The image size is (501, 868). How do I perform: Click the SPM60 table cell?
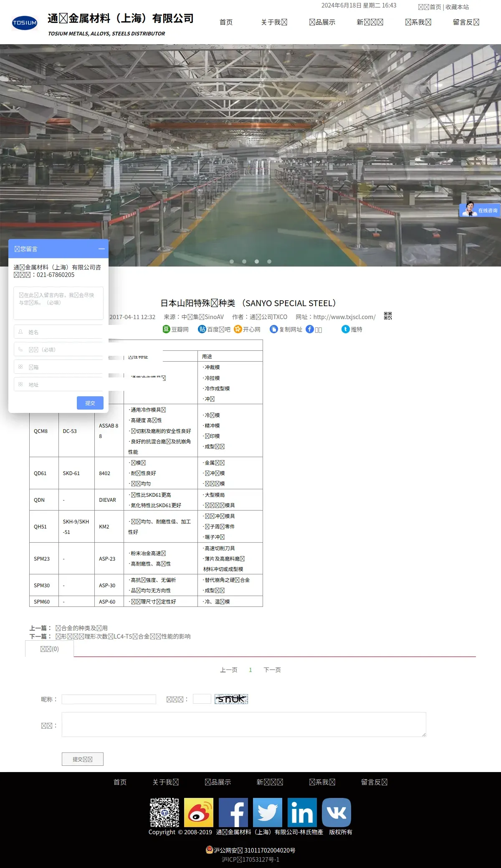point(44,601)
